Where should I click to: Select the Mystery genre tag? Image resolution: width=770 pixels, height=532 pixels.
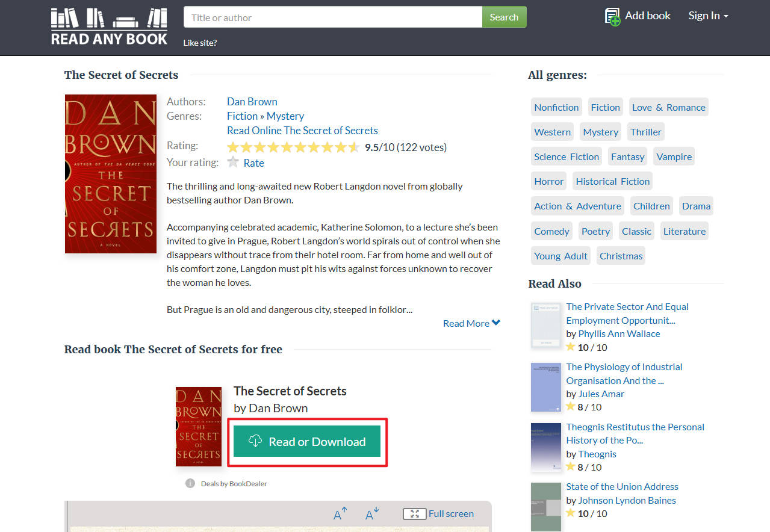(x=600, y=132)
